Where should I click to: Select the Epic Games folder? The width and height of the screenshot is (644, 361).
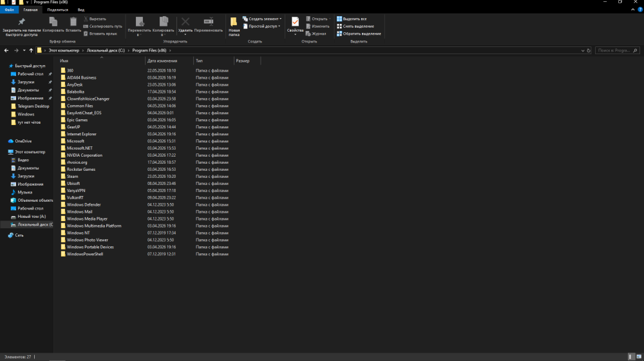pyautogui.click(x=77, y=120)
